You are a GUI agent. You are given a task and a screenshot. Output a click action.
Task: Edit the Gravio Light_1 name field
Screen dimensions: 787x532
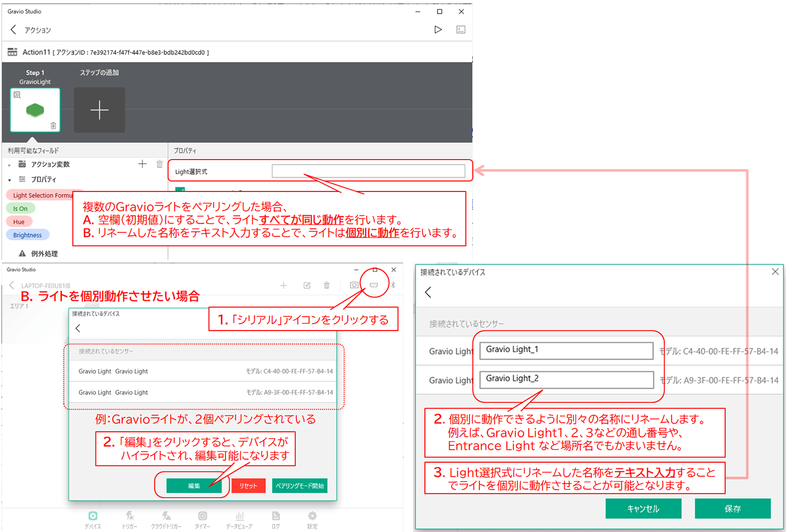[x=567, y=350]
